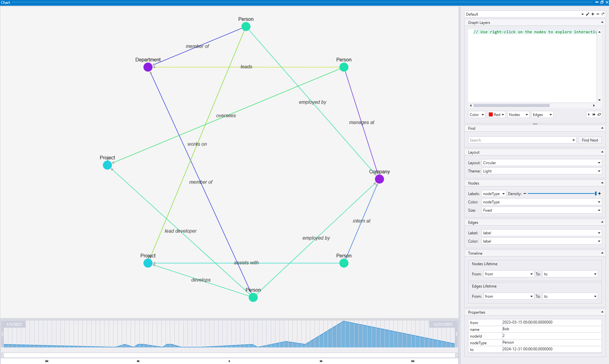Click the Find Next button
The height and width of the screenshot is (364, 609).
click(590, 140)
